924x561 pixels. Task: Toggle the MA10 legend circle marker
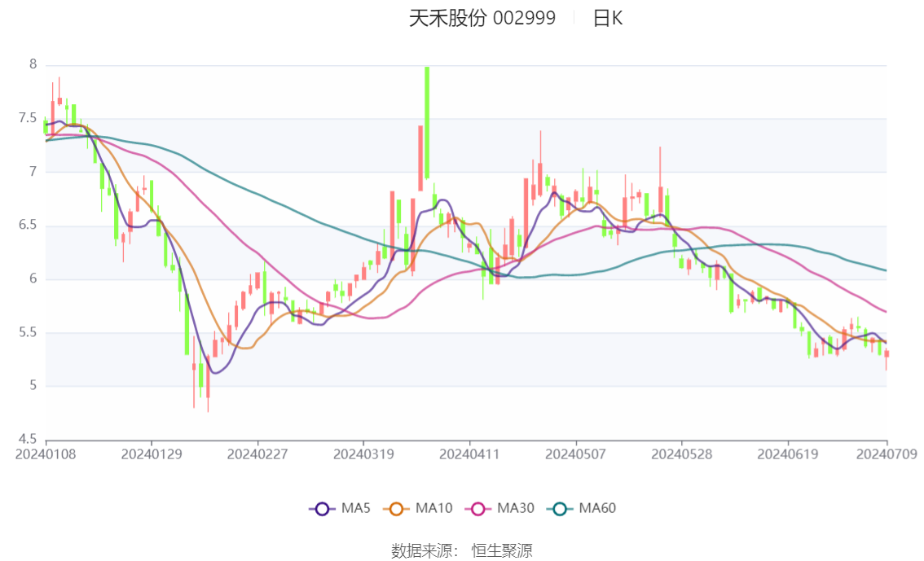pos(396,509)
